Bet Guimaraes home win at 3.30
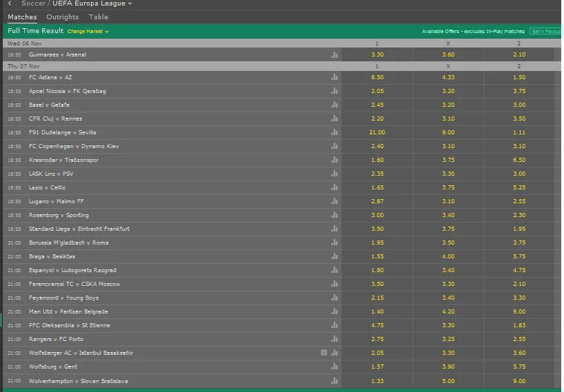The width and height of the screenshot is (564, 392). click(377, 54)
